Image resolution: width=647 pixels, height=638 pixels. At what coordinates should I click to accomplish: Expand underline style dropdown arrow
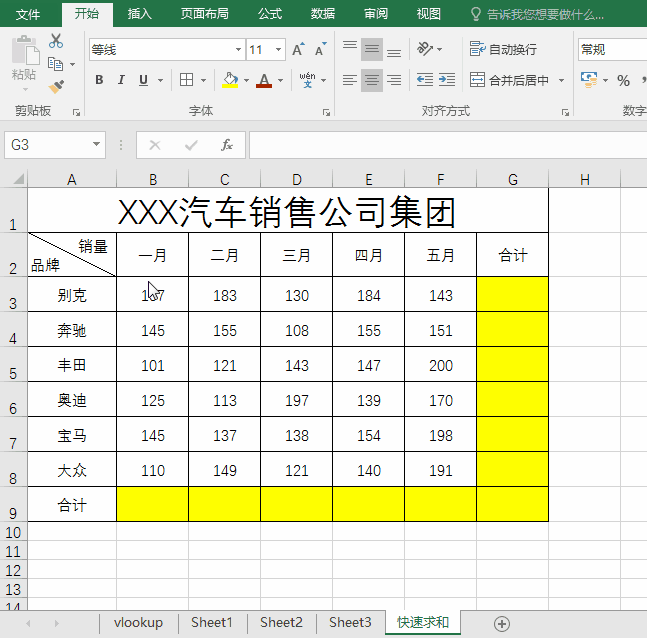[160, 80]
